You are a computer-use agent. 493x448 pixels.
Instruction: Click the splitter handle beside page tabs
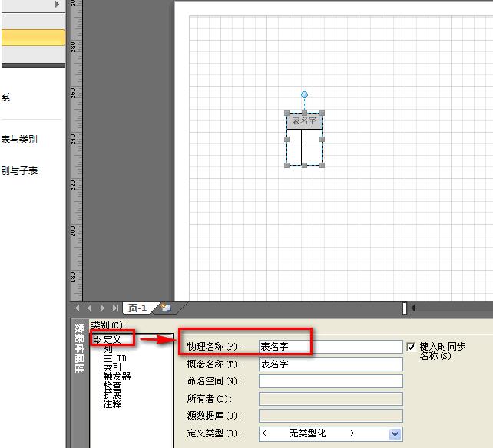[x=405, y=308]
